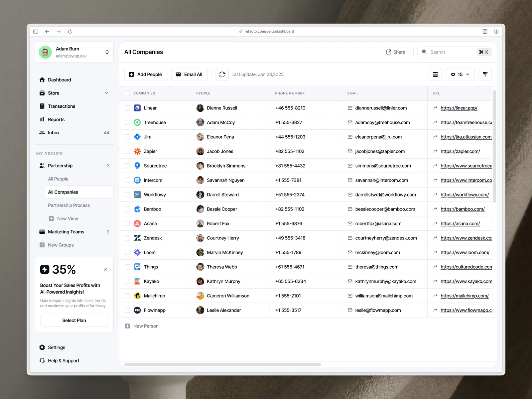Image resolution: width=532 pixels, height=399 pixels.
Task: Check the Linear row checkbox
Action: tap(127, 108)
